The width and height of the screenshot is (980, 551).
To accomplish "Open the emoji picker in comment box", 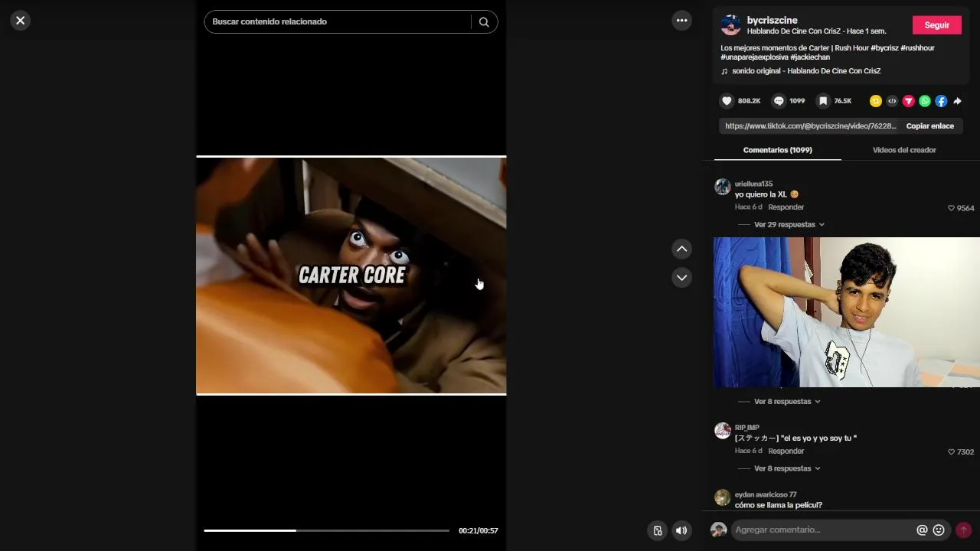I will tap(939, 530).
